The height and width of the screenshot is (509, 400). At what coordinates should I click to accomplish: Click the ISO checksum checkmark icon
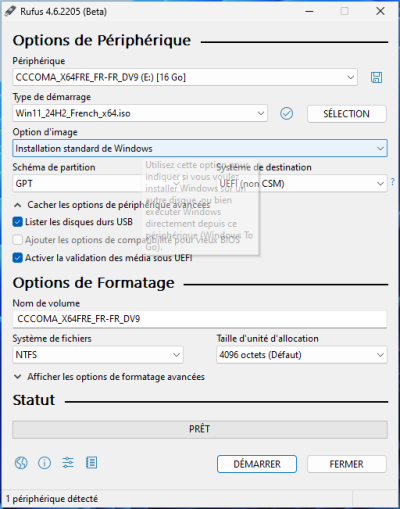pos(286,114)
